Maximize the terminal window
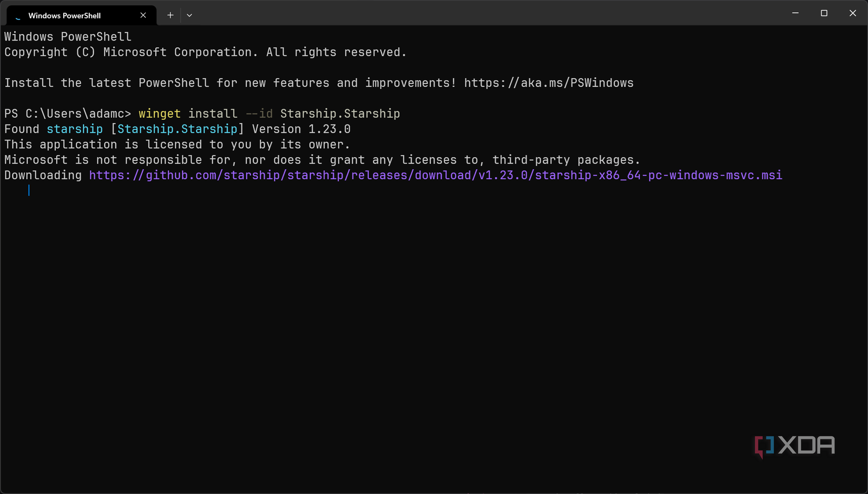The width and height of the screenshot is (868, 494). tap(824, 13)
